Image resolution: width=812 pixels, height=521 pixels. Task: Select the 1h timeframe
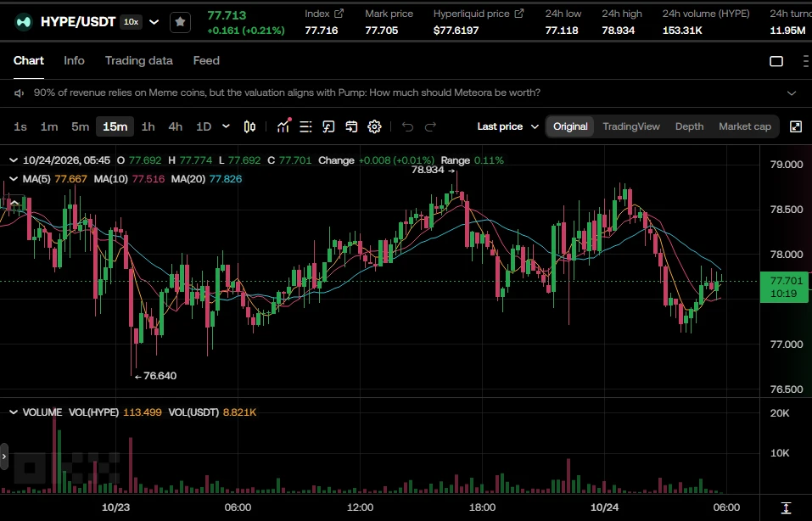click(x=148, y=127)
